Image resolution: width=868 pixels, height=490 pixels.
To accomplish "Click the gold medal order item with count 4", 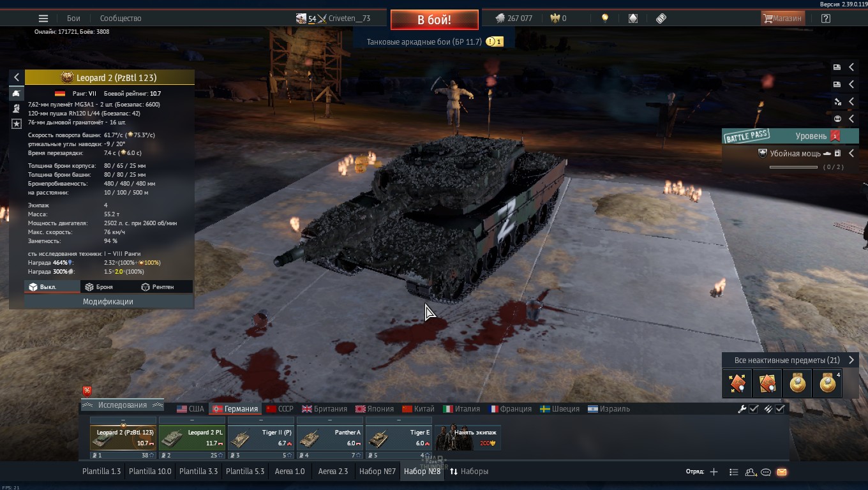I will (x=828, y=383).
